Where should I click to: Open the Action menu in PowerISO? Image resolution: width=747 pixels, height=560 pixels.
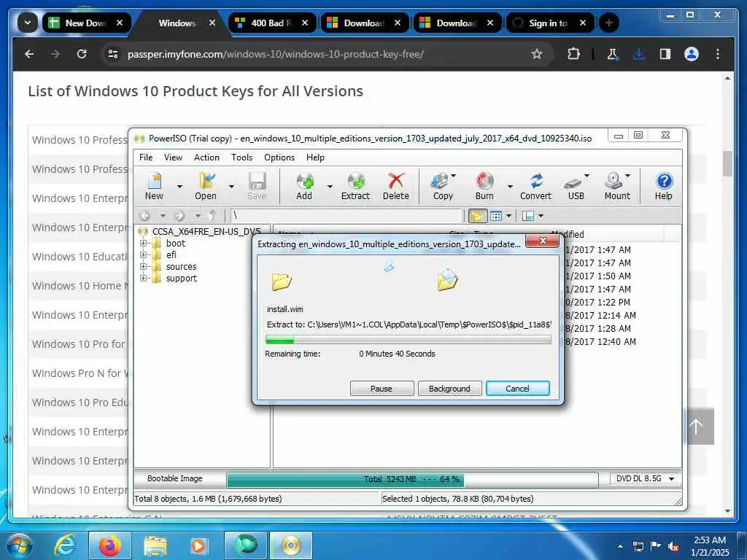point(206,157)
